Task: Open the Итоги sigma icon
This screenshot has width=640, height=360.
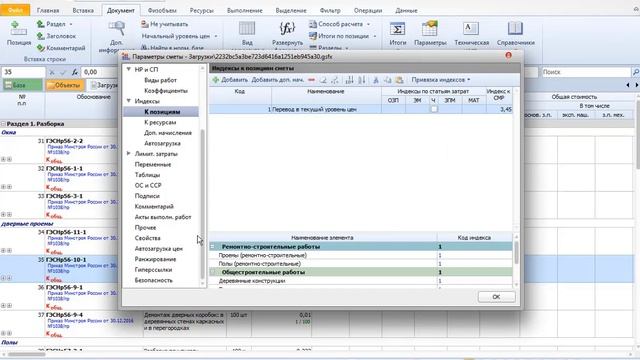Action: tap(397, 29)
